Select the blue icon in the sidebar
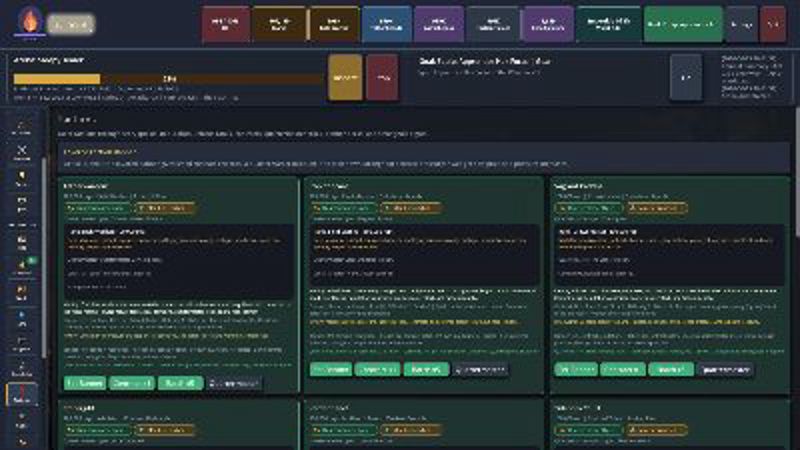The width and height of the screenshot is (800, 450). pos(22,318)
